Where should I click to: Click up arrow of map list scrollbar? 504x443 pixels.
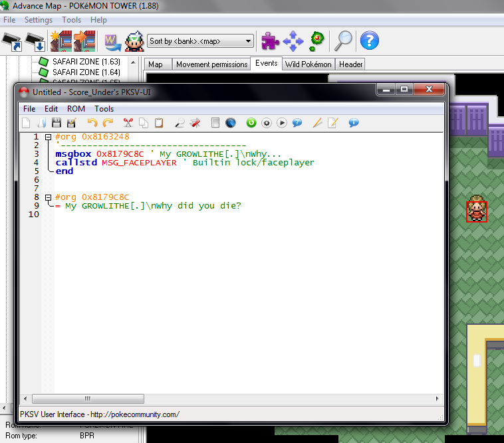(133, 62)
